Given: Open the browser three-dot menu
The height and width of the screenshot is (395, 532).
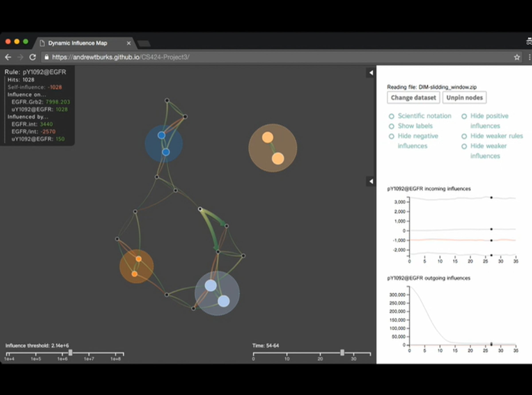Looking at the screenshot, I should tap(529, 57).
